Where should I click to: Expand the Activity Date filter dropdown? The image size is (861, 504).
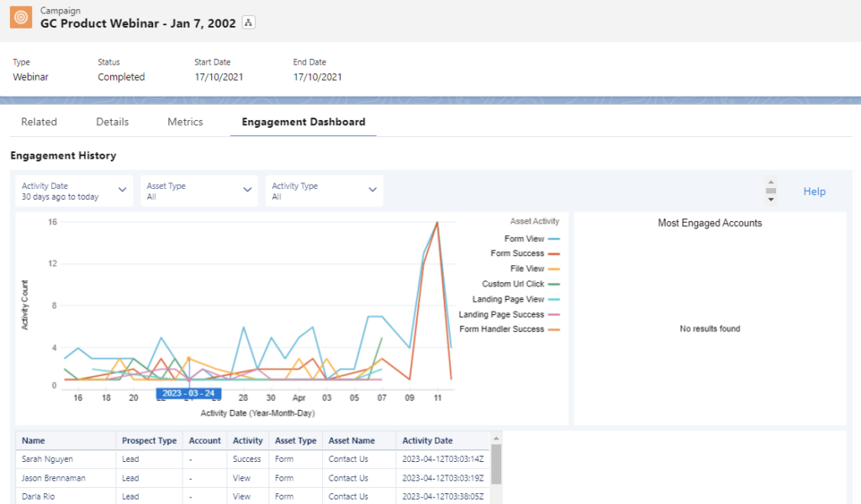pyautogui.click(x=74, y=191)
